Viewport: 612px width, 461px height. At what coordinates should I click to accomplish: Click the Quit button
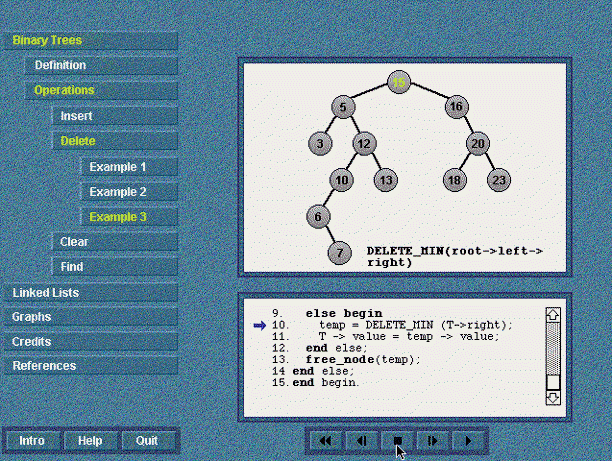[x=147, y=441]
